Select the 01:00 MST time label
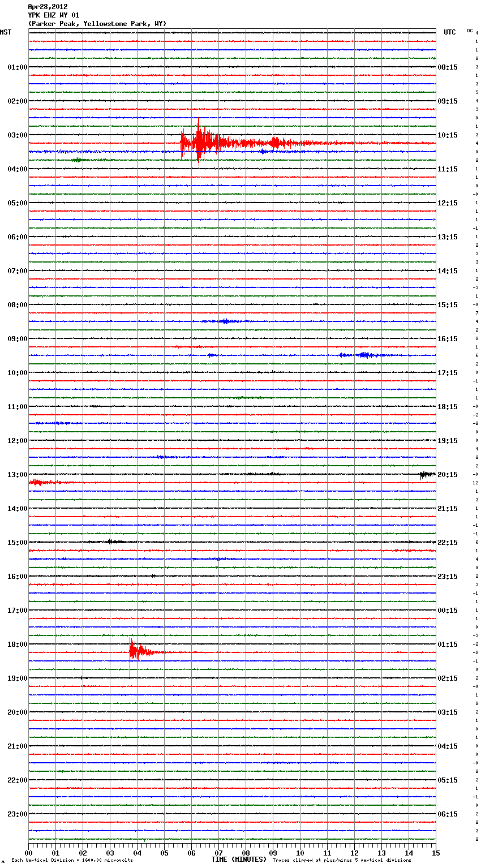The image size is (481, 868). click(x=18, y=67)
